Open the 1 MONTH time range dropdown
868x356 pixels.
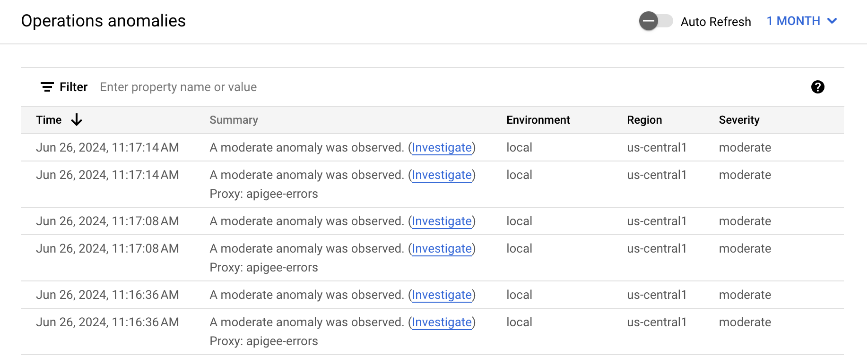793,21
